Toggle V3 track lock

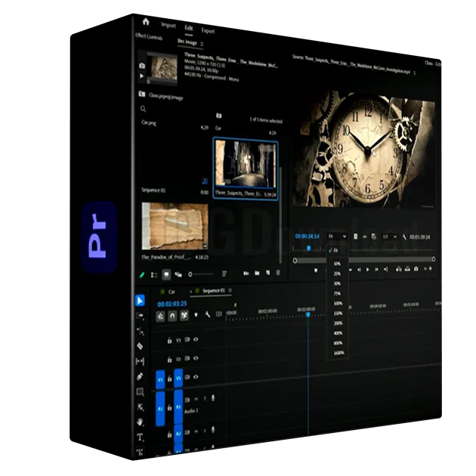point(170,341)
